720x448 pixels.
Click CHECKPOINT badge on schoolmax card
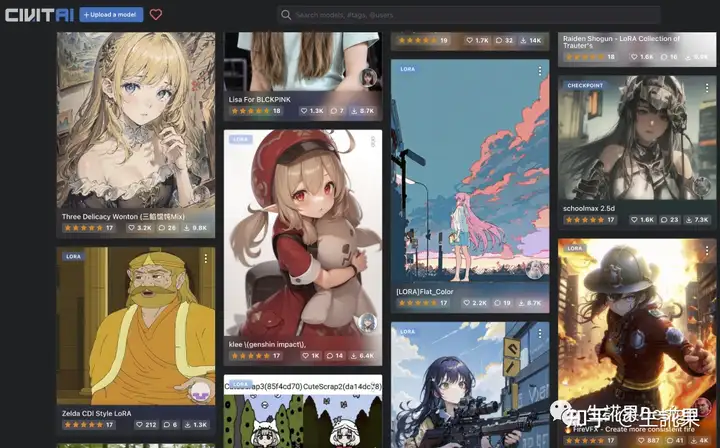point(585,85)
